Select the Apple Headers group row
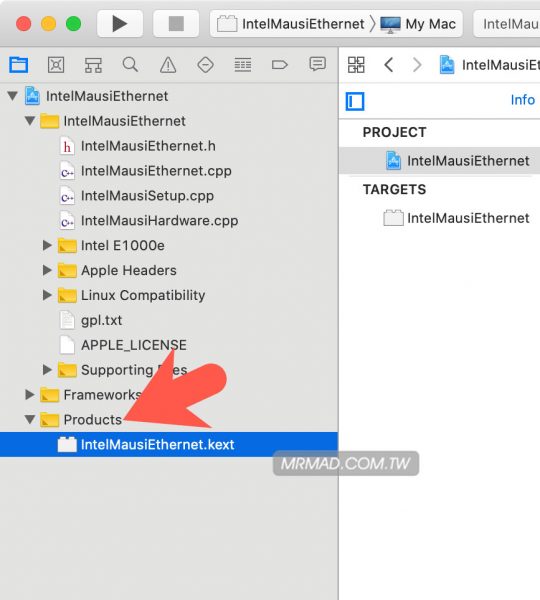Screen dimensions: 540x600 coord(169,270)
